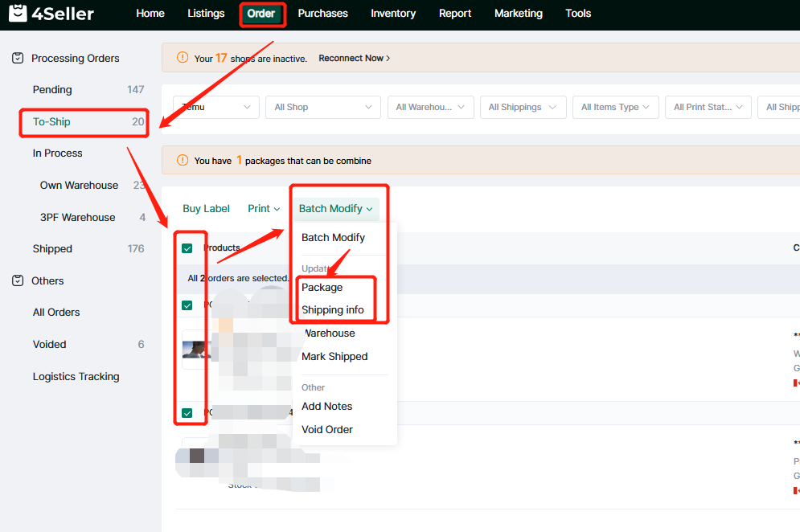Uncheck the first order's checkbox

coord(187,305)
